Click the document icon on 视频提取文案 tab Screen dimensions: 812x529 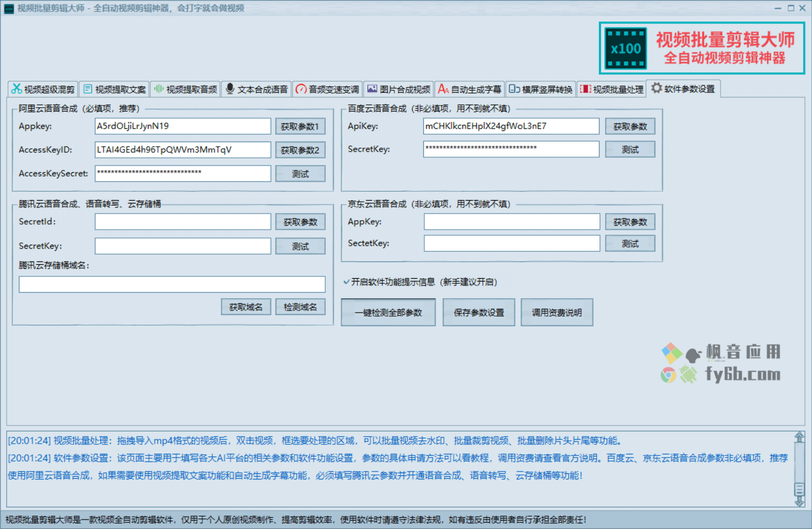(88, 89)
